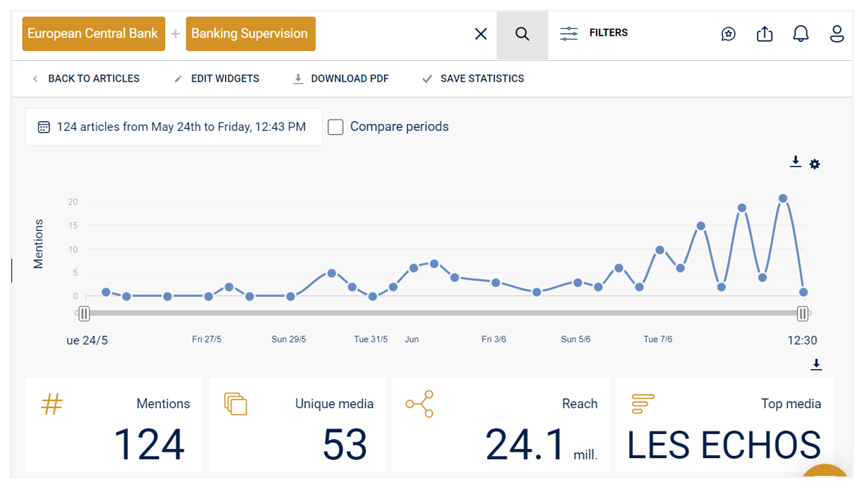Click the back chevron before Back to Articles

36,78
